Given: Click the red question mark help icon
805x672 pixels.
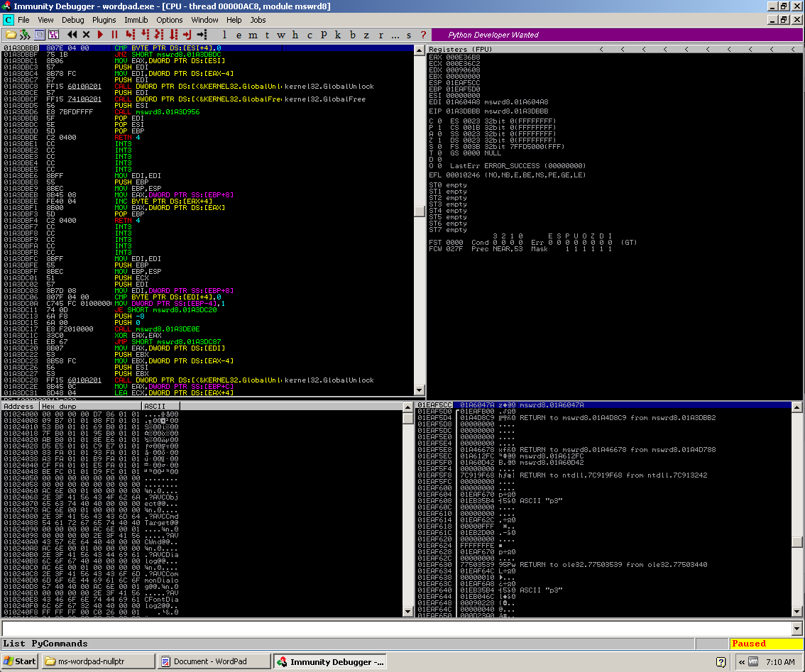Looking at the screenshot, I should (423, 35).
